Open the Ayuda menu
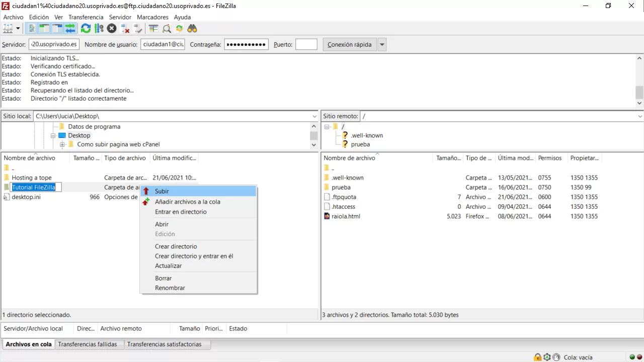The height and width of the screenshot is (362, 644). 182,17
